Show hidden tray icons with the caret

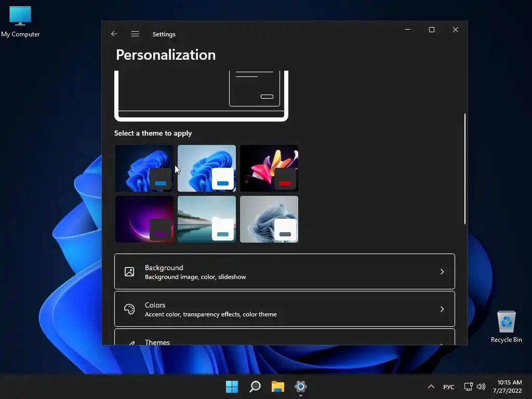pyautogui.click(x=431, y=387)
